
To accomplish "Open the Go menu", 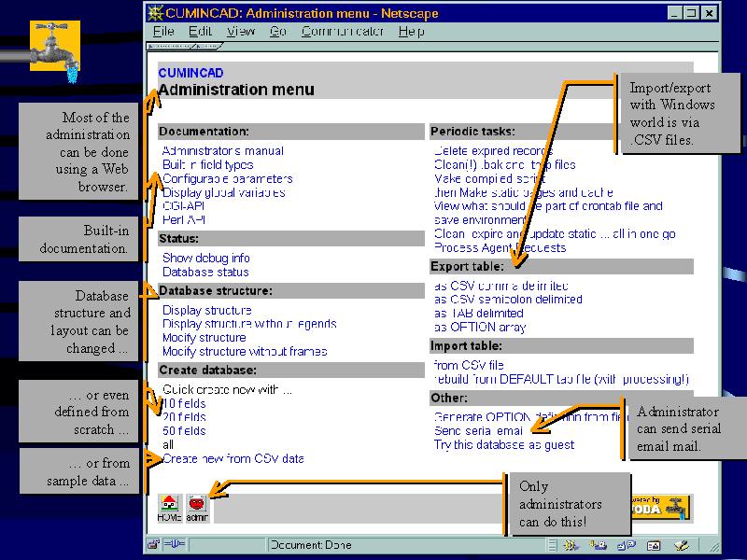I will click(x=277, y=31).
